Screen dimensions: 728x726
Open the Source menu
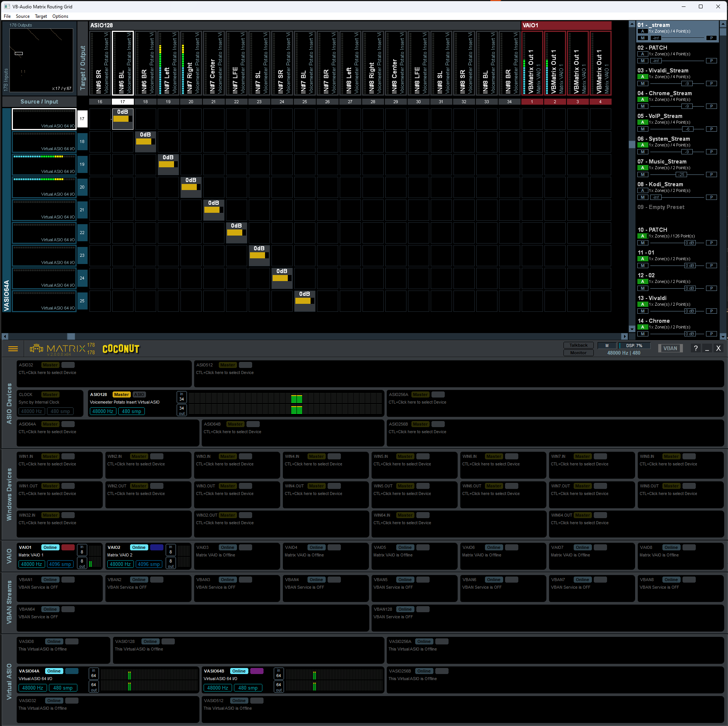(23, 16)
